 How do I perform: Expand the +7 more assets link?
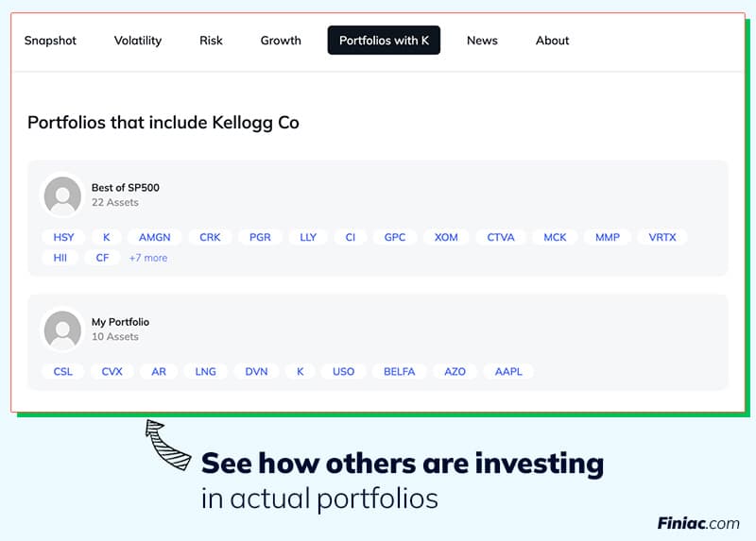[148, 258]
